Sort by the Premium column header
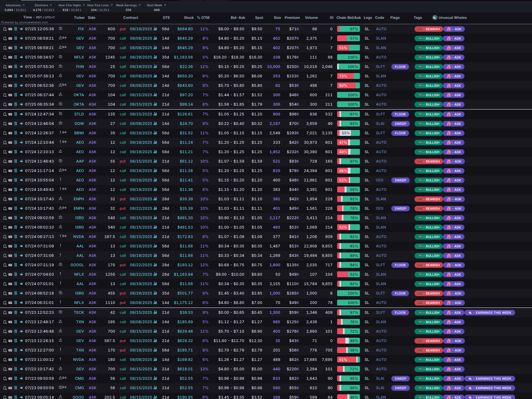 tap(292, 18)
